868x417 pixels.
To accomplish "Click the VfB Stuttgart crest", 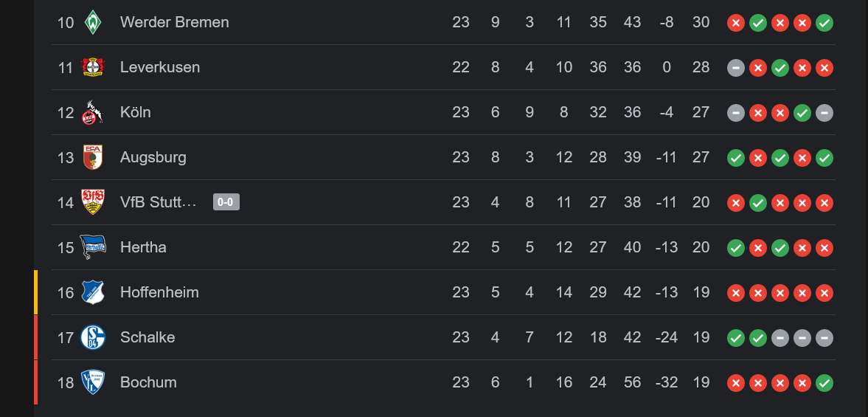I will coord(92,202).
